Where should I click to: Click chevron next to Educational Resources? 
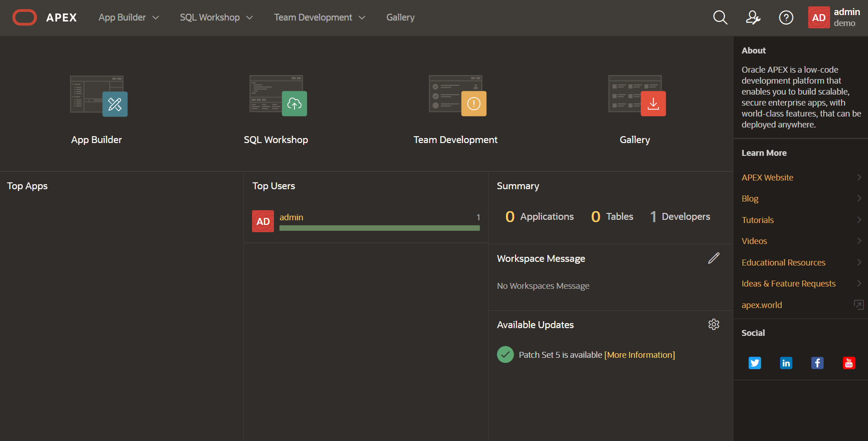pyautogui.click(x=859, y=262)
